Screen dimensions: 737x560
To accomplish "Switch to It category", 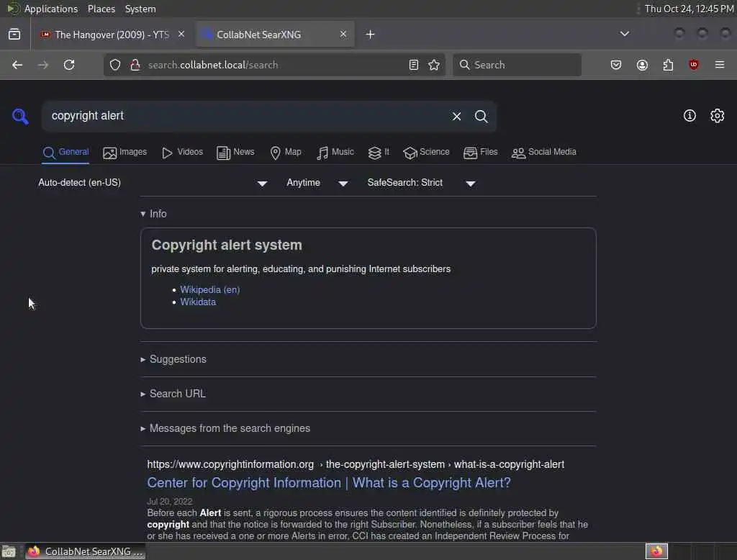I will 379,153.
